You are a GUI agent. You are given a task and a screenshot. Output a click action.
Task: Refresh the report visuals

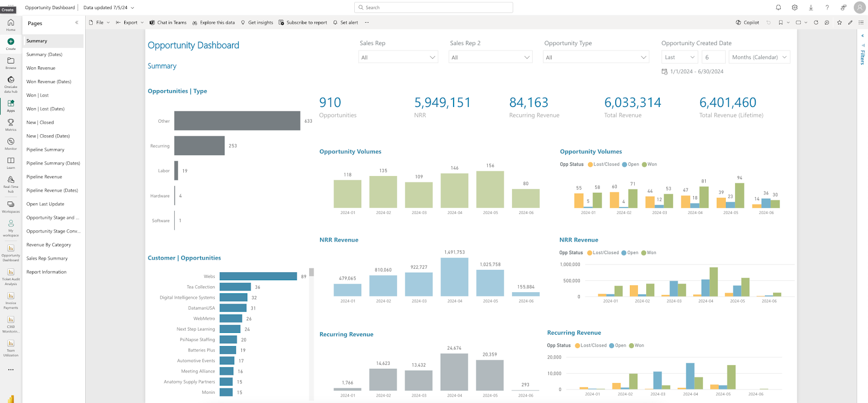[816, 22]
